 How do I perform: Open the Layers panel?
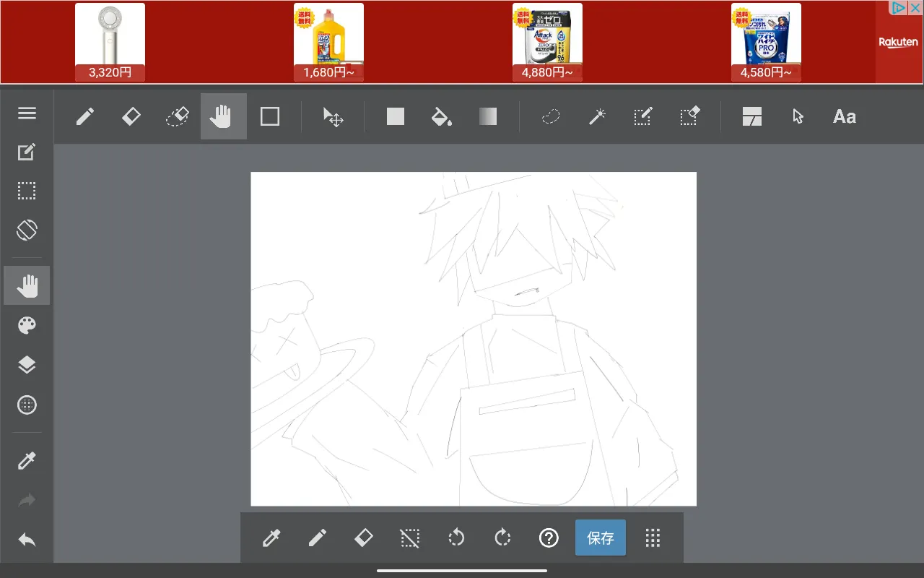pos(27,365)
